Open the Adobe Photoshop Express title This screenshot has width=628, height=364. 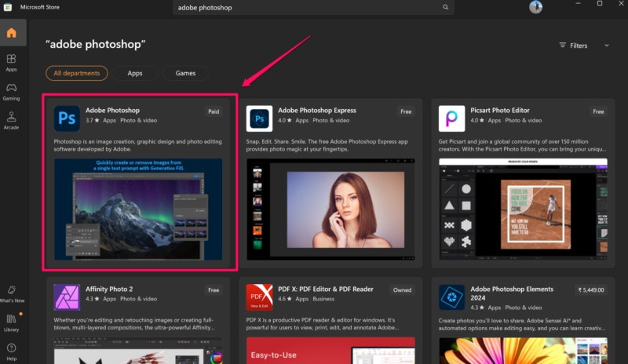[316, 111]
